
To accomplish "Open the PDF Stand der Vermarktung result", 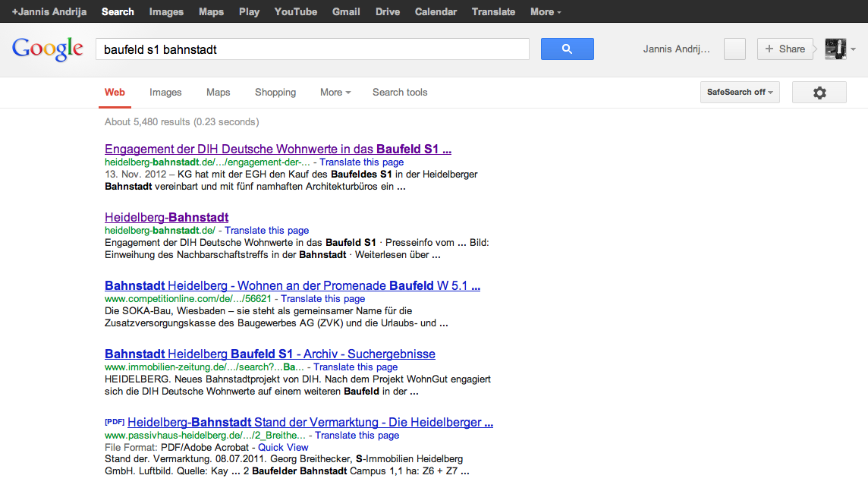I will tap(310, 423).
